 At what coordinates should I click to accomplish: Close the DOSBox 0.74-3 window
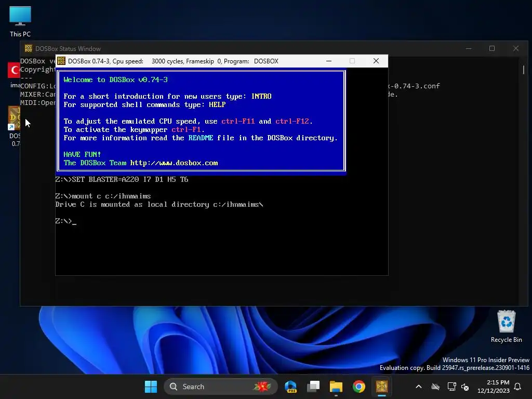coord(376,61)
